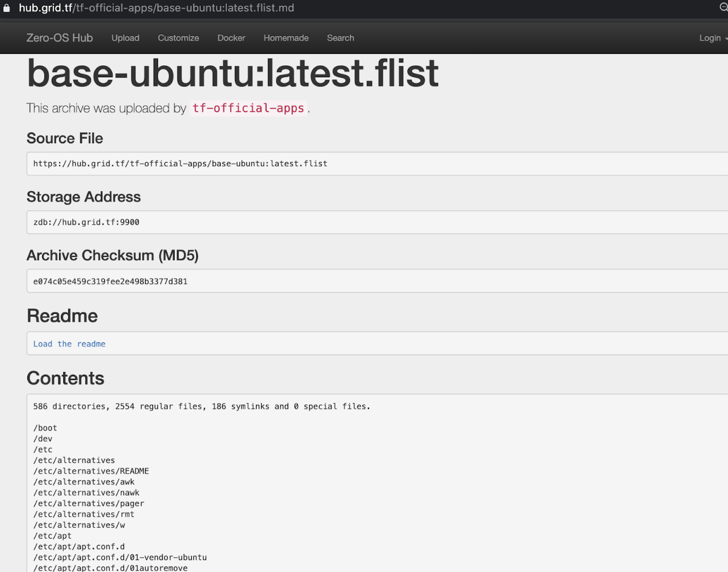Open the Search page from the navbar

(341, 38)
